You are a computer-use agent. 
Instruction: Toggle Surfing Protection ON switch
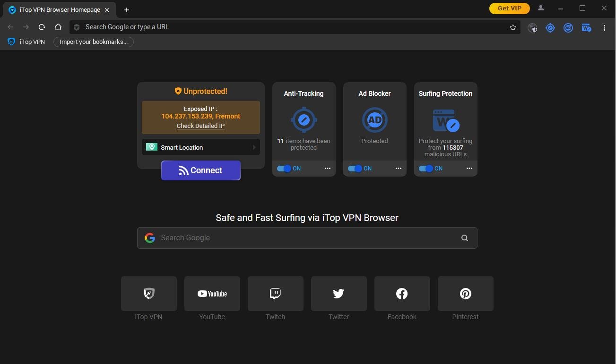pyautogui.click(x=426, y=169)
